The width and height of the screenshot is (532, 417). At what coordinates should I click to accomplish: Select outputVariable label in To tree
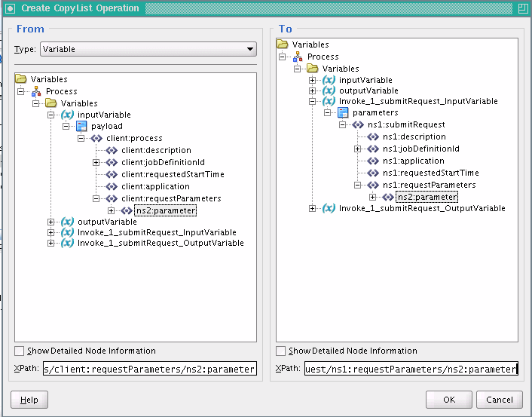368,90
